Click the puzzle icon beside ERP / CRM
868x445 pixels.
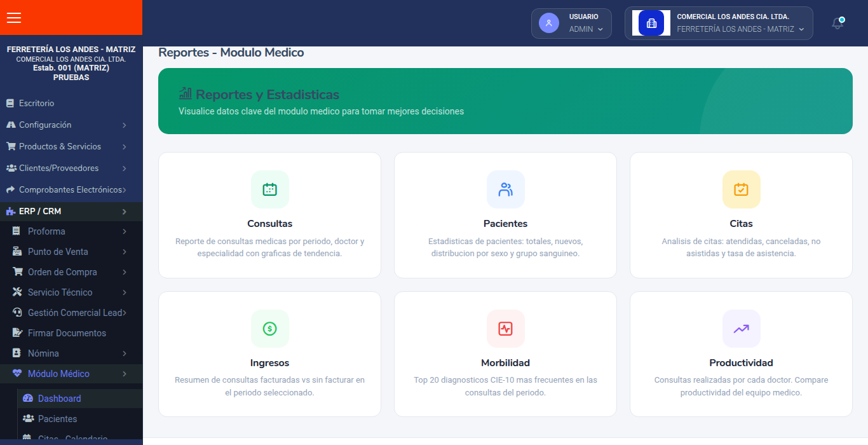coord(11,211)
